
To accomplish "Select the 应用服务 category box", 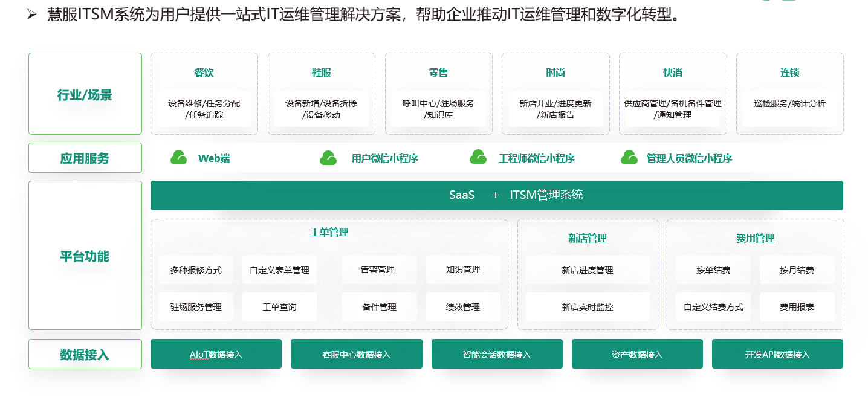I will [85, 158].
